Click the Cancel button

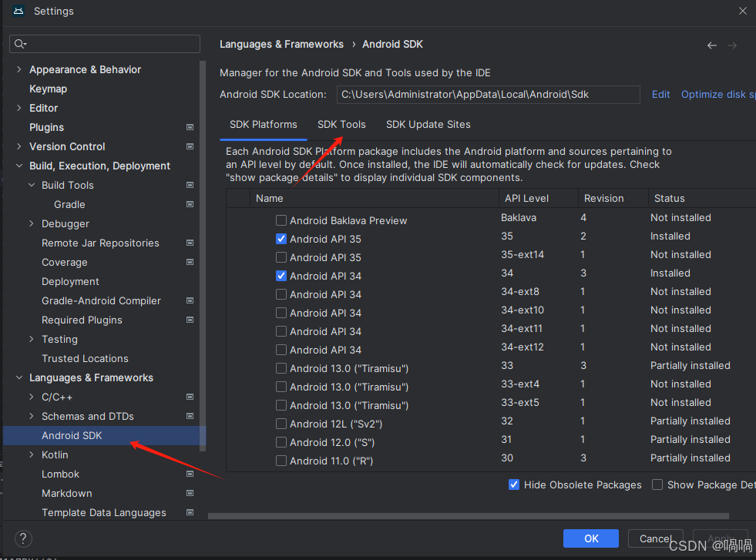click(x=655, y=538)
